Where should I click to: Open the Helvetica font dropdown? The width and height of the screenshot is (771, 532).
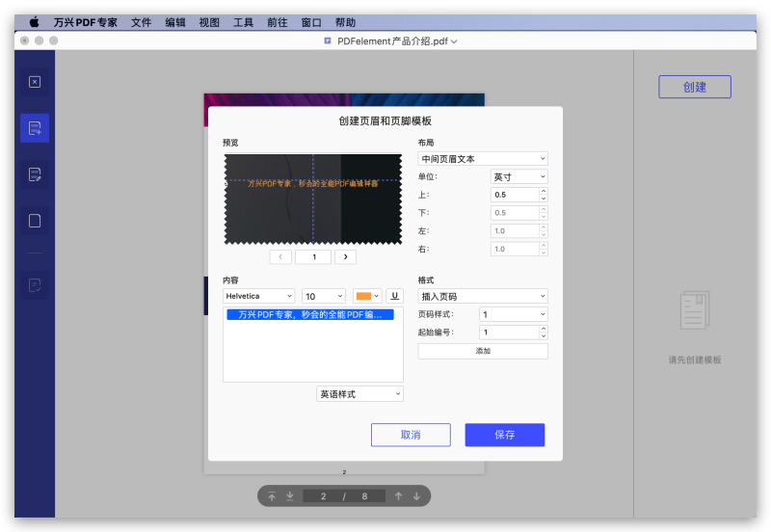click(258, 296)
